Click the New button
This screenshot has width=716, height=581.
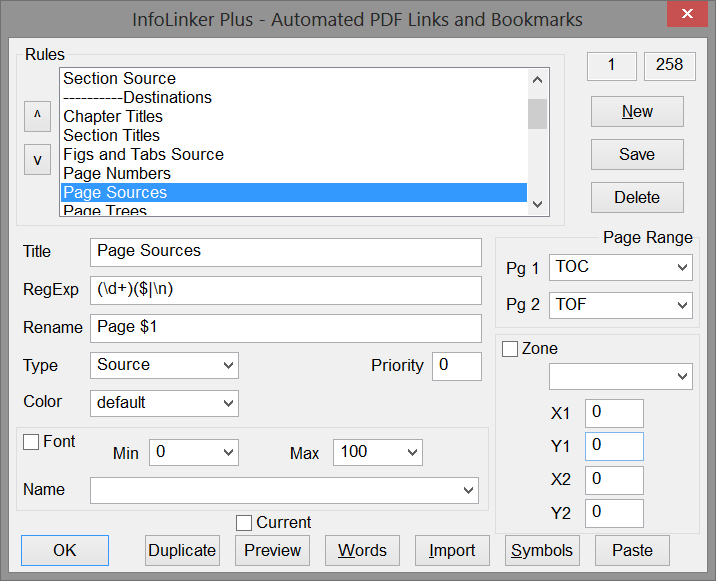pos(637,111)
